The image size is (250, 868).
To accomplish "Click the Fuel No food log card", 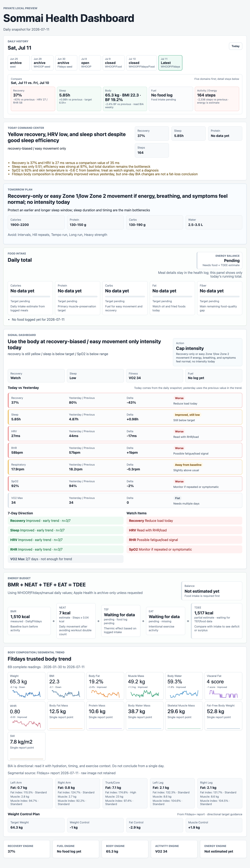I will 171,99.
